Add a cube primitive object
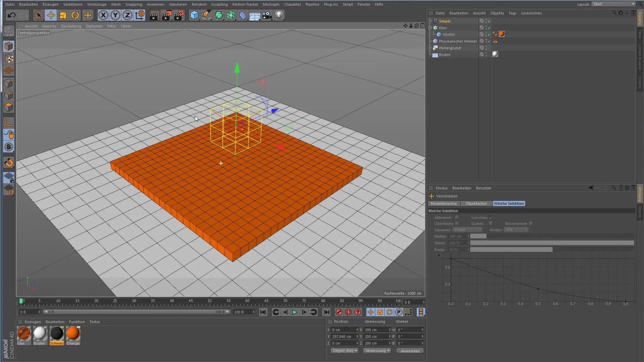Viewport: 644px width, 362px height. 194,15
